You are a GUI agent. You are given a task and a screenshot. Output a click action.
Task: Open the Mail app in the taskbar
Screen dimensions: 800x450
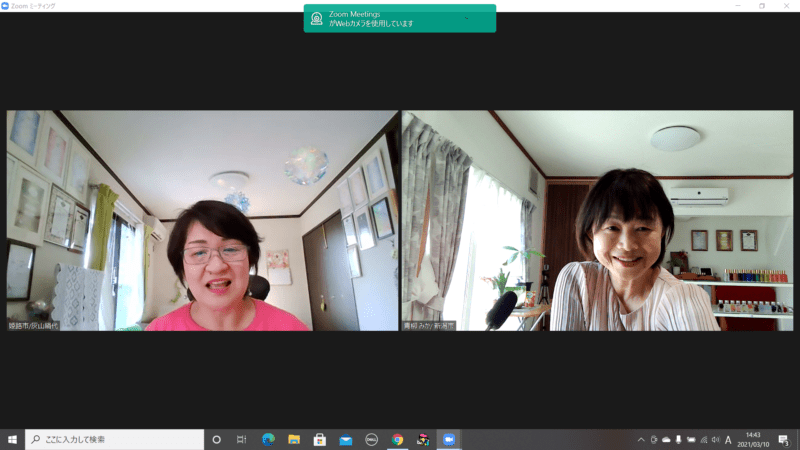[x=346, y=439]
